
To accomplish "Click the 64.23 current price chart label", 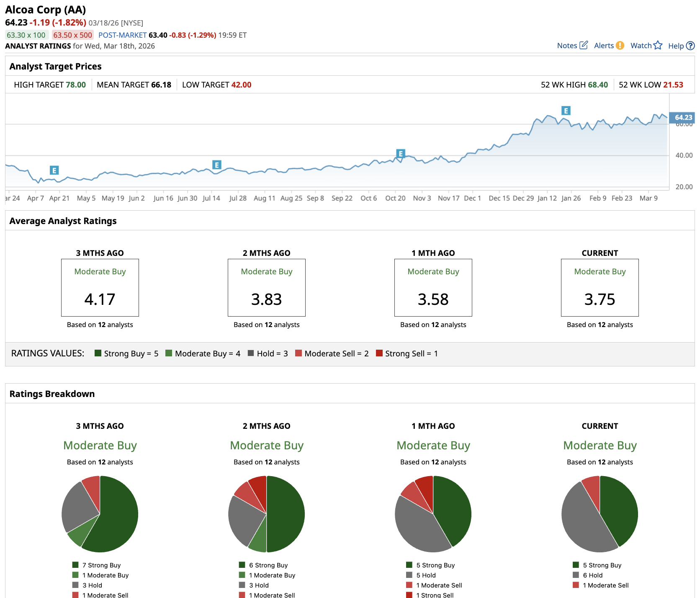I will tap(682, 117).
